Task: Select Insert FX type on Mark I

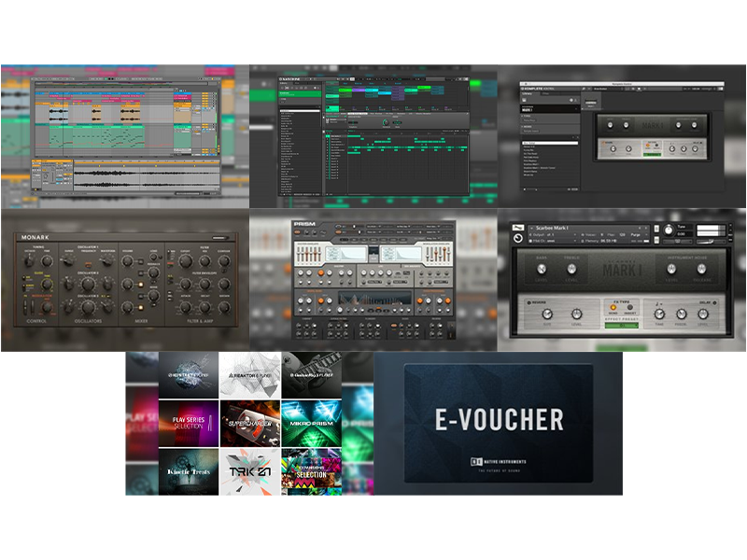Action: [x=629, y=308]
